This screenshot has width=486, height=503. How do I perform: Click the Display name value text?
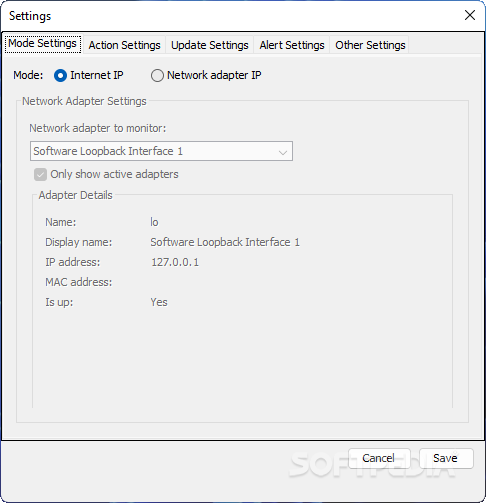pyautogui.click(x=225, y=242)
